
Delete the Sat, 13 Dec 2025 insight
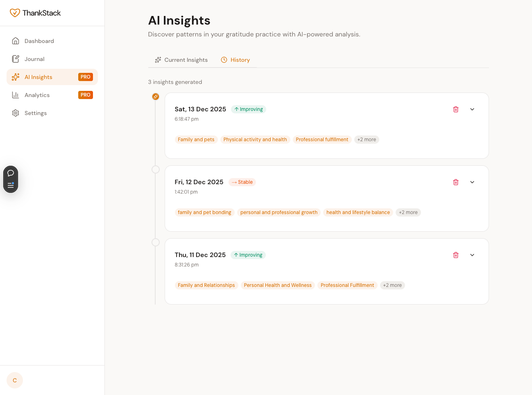(456, 109)
